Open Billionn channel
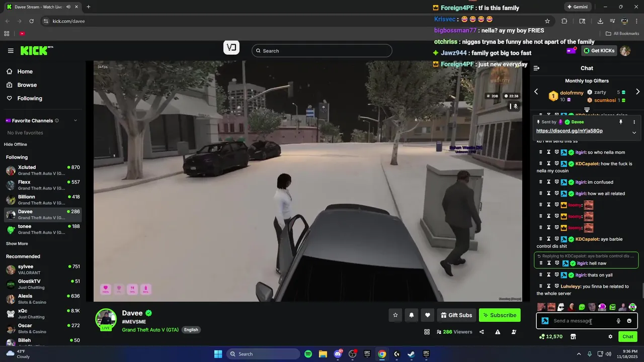The width and height of the screenshot is (644, 362). [43, 200]
